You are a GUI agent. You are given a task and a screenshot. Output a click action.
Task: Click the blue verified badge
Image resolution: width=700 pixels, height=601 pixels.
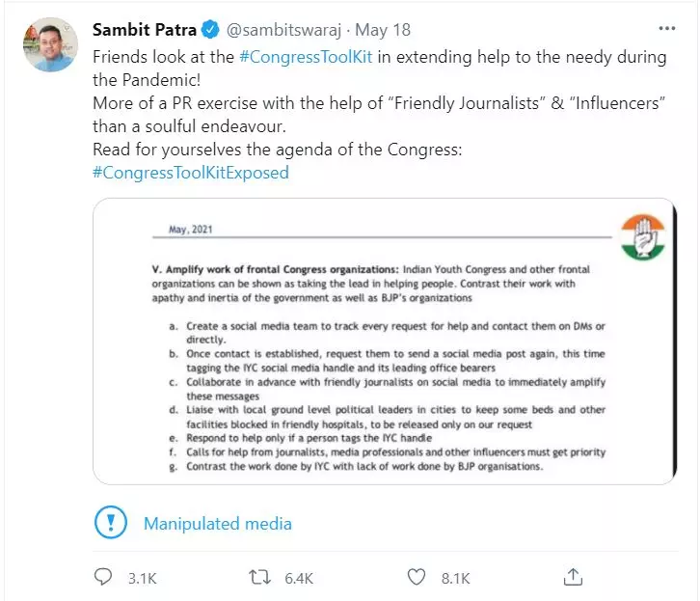(x=211, y=29)
